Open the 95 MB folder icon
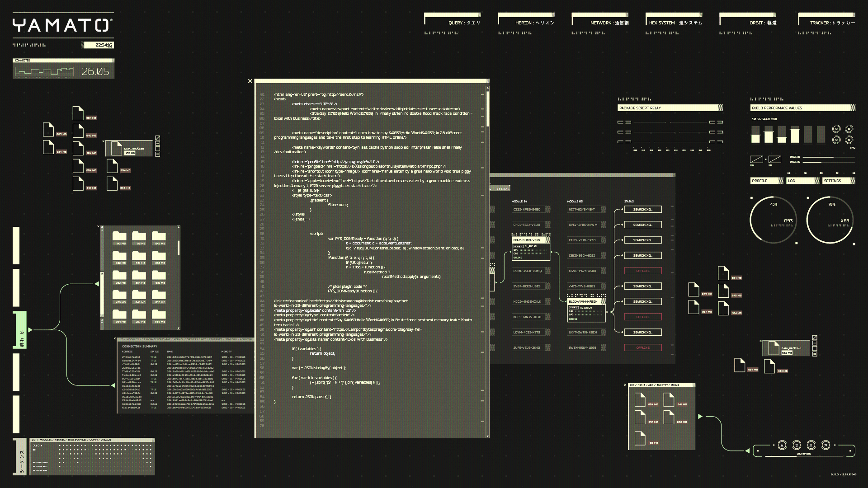The width and height of the screenshot is (868, 488). click(139, 235)
